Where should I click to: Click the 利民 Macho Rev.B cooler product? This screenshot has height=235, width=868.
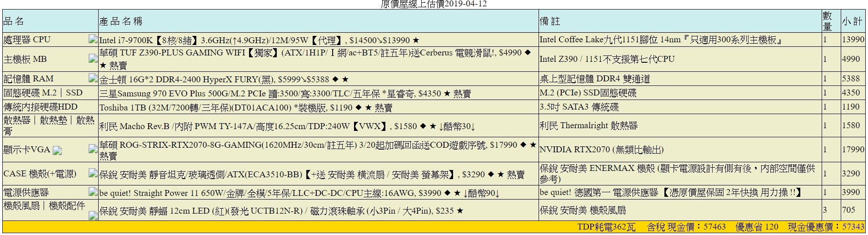[287, 126]
